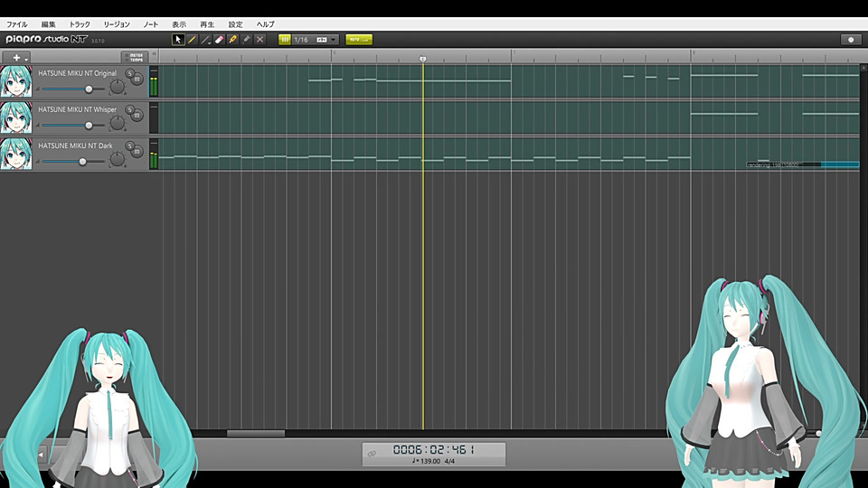The width and height of the screenshot is (868, 488).
Task: Select the yellow pencil draw tool
Action: coord(192,40)
